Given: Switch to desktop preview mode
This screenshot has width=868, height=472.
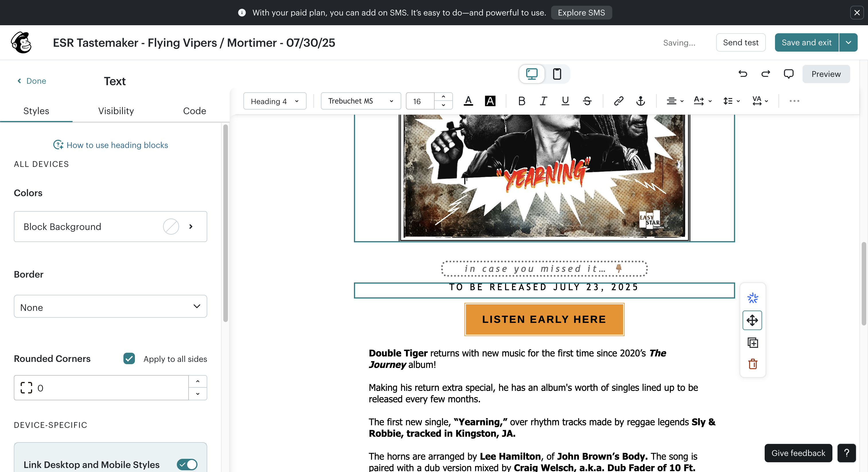Looking at the screenshot, I should (532, 74).
